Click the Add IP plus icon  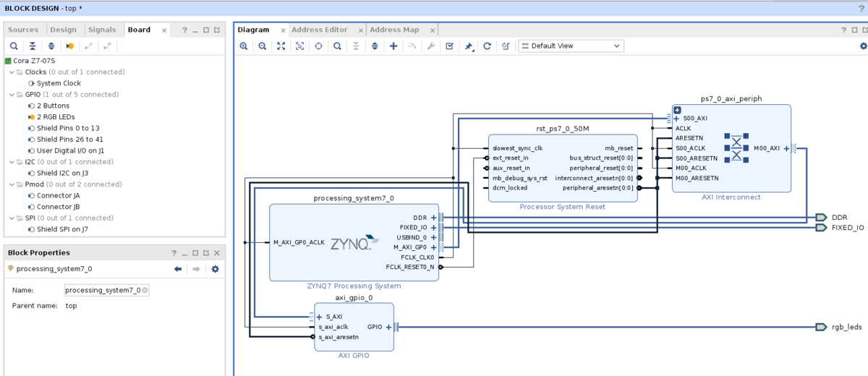[x=393, y=46]
